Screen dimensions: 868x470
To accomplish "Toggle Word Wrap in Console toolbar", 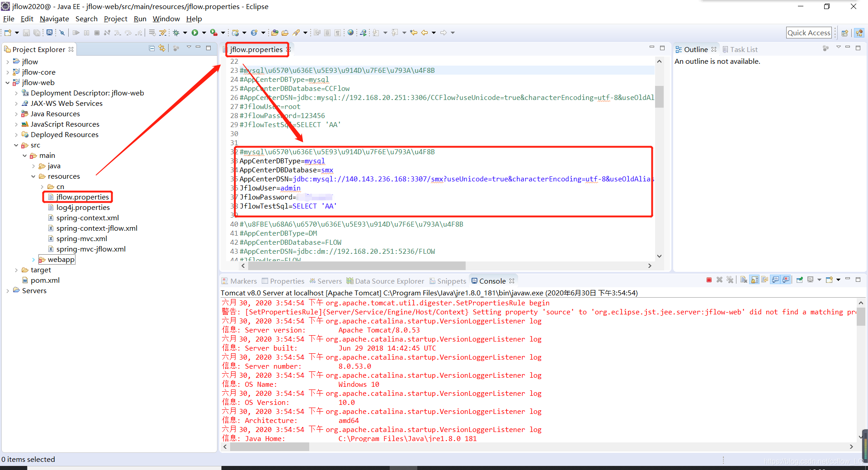I will 765,280.
